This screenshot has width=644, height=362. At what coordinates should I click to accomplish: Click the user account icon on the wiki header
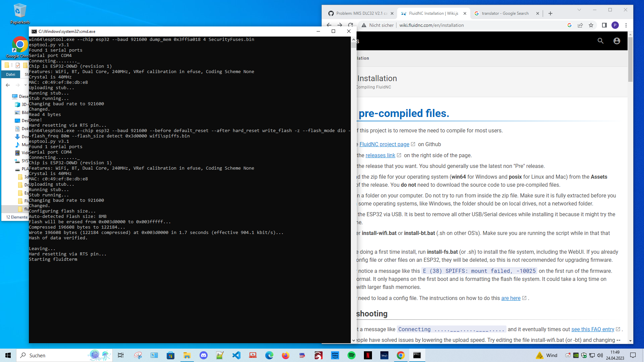tap(617, 41)
